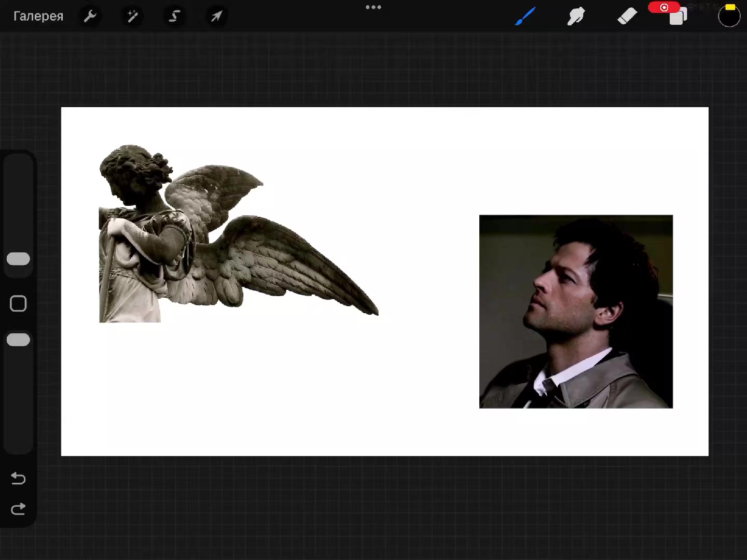The image size is (747, 560).
Task: Tap the angel statue image on canvas
Action: pyautogui.click(x=239, y=233)
